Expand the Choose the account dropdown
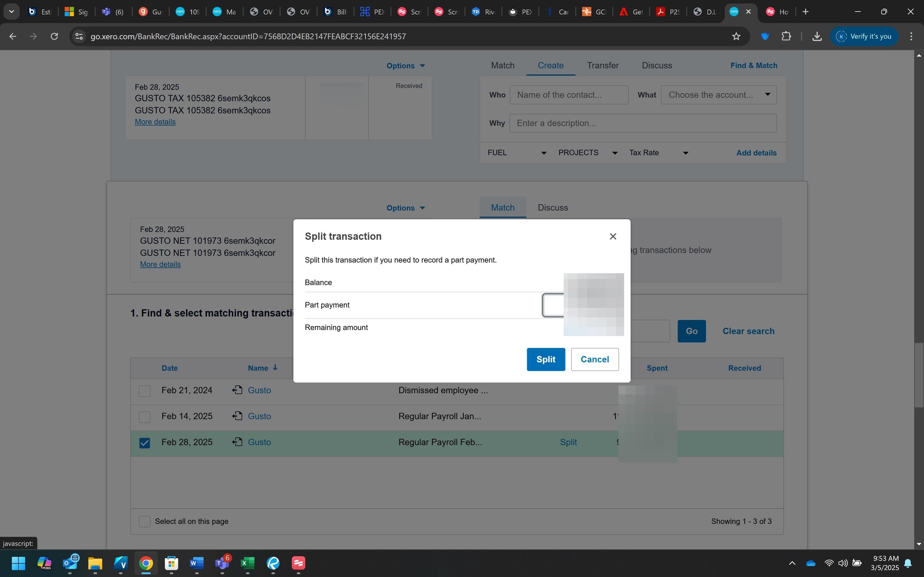The width and height of the screenshot is (924, 577). tap(718, 95)
